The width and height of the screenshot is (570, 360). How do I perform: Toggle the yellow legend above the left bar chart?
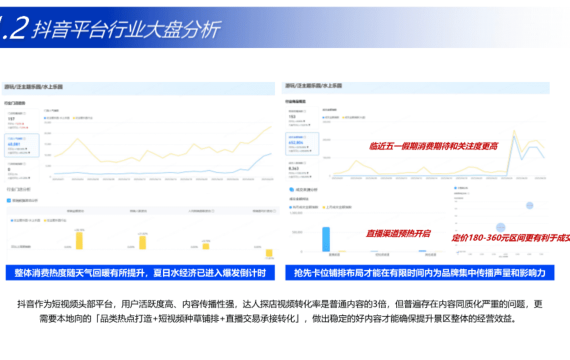pyautogui.click(x=45, y=220)
